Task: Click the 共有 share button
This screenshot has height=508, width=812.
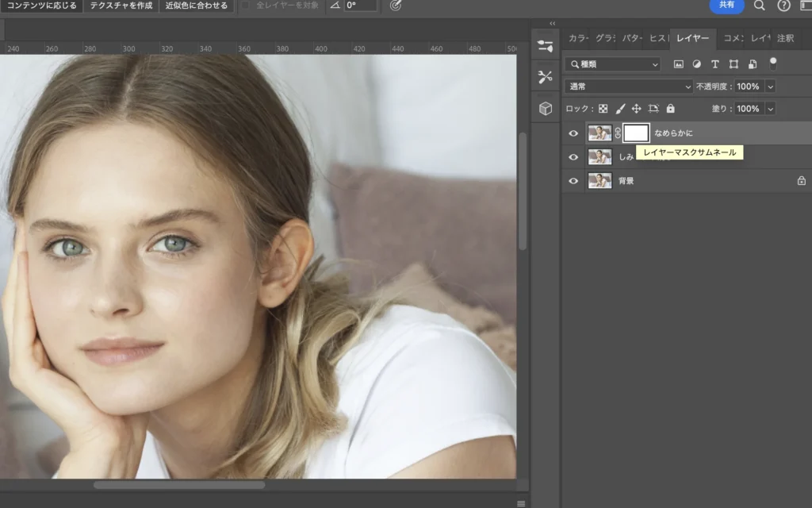Action: (x=726, y=6)
